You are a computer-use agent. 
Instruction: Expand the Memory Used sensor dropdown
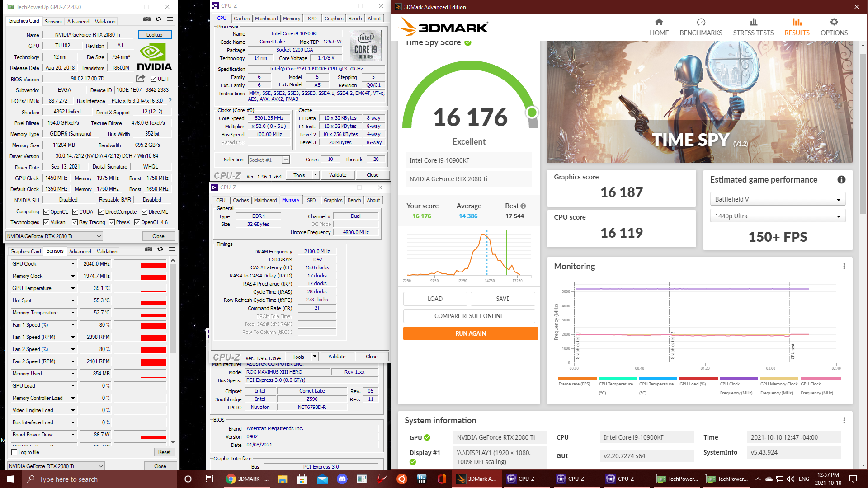tap(73, 374)
